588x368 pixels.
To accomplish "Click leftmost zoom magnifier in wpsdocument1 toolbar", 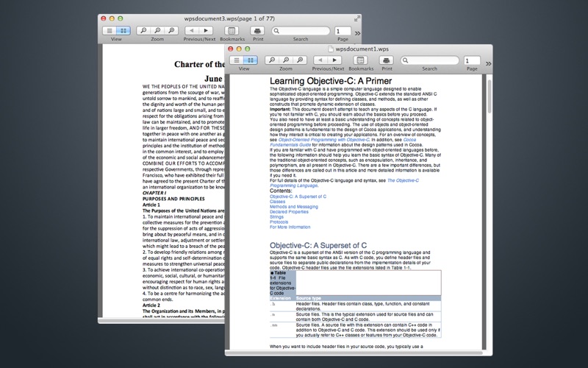I will pos(272,60).
